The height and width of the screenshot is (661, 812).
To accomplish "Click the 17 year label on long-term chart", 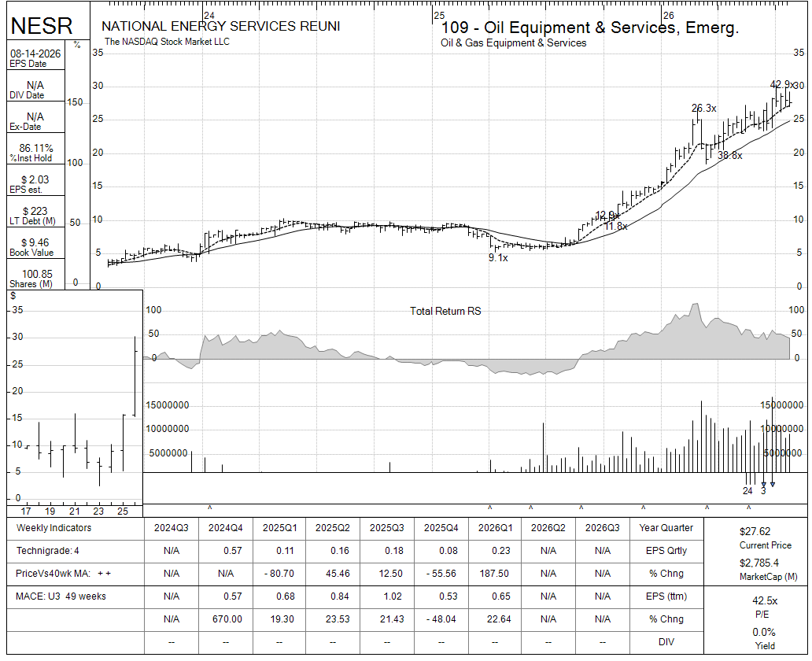I will [25, 511].
